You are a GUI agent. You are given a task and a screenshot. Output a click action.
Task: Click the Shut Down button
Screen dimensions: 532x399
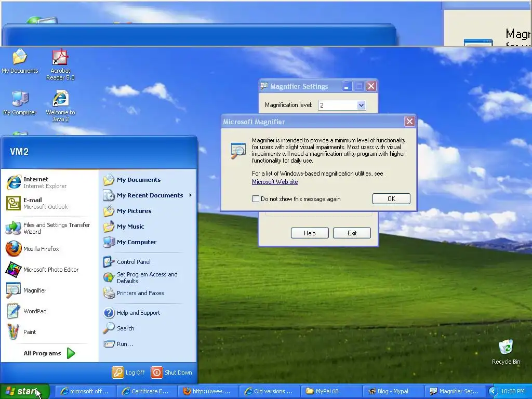pyautogui.click(x=171, y=373)
